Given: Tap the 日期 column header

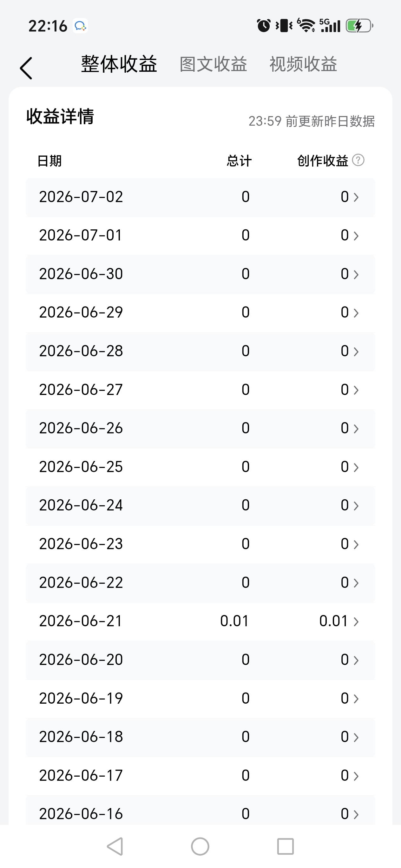Looking at the screenshot, I should point(49,161).
